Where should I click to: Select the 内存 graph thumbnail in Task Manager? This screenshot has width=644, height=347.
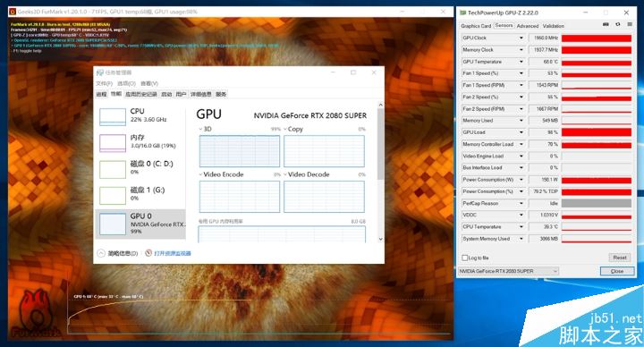pyautogui.click(x=113, y=143)
